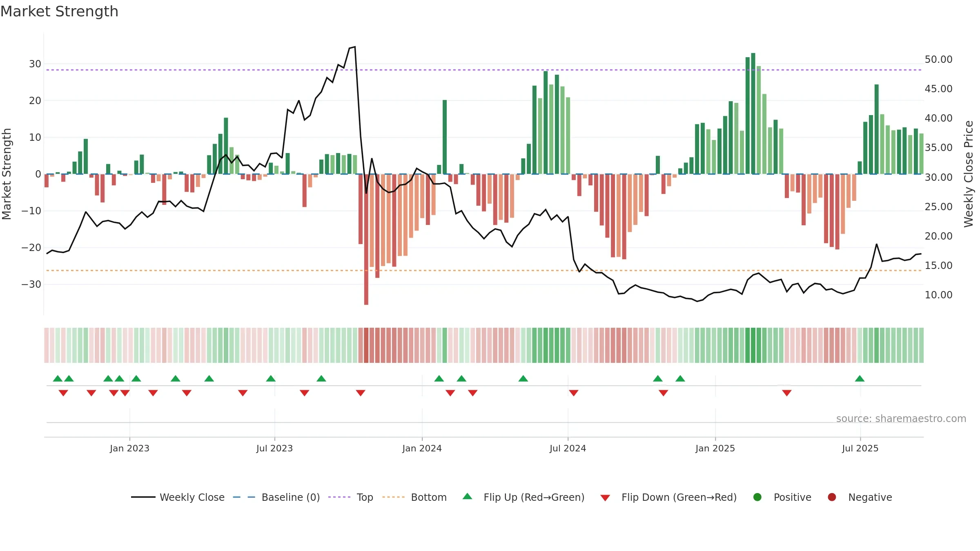980x551 pixels.
Task: Click the weekly close line peak near 52
Action: click(355, 47)
